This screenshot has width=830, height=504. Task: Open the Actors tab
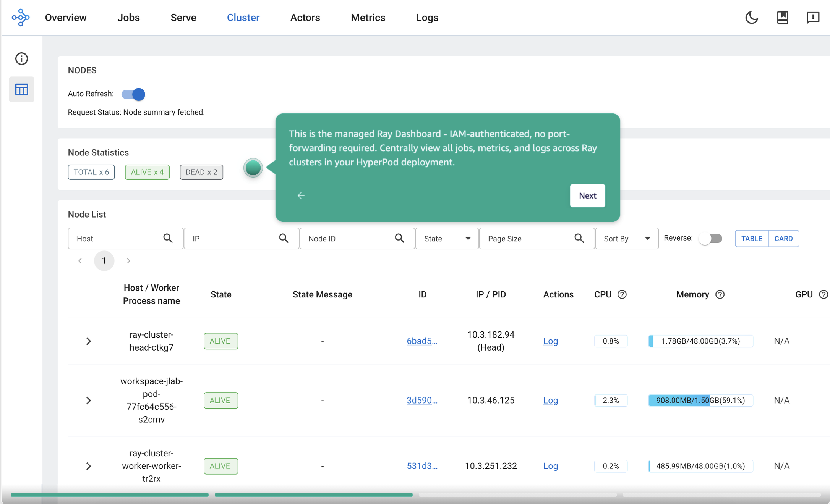pos(305,18)
